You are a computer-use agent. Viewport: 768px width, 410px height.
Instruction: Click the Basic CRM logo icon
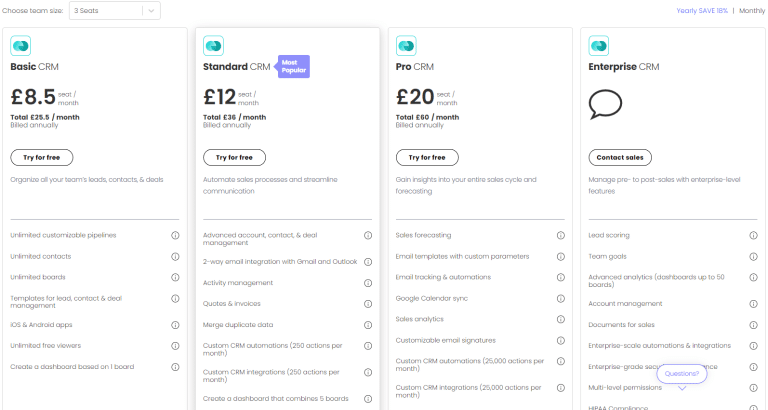tap(21, 46)
